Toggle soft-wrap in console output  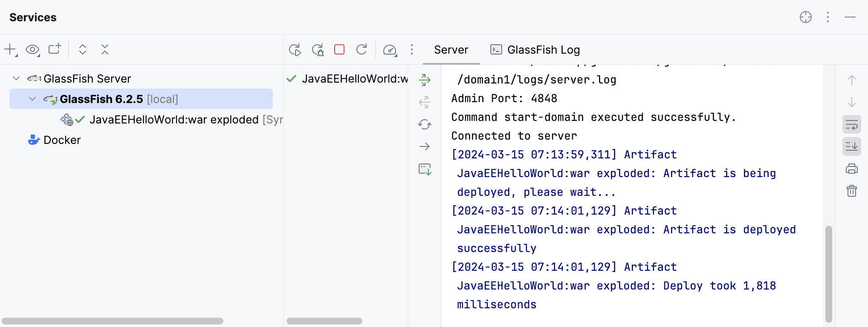click(x=851, y=124)
